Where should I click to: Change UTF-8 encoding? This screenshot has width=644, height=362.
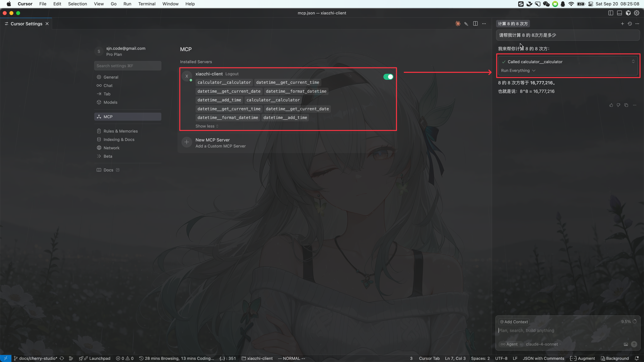tap(501, 358)
